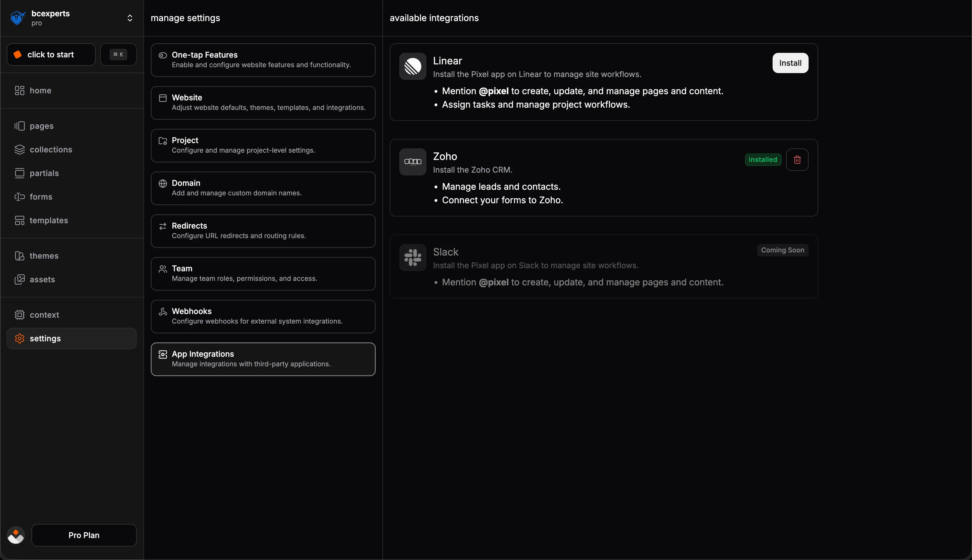Open the App Integrations settings section
Screen dimensions: 972x560
tap(263, 359)
